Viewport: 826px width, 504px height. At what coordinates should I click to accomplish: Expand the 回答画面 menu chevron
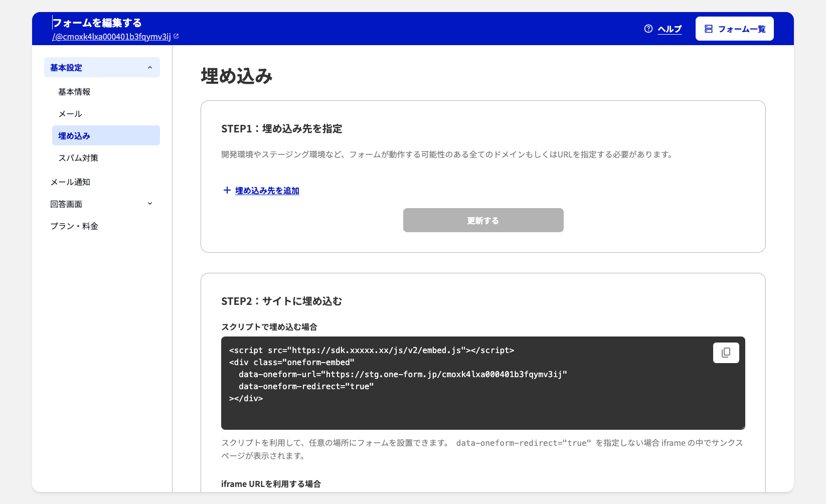(150, 204)
